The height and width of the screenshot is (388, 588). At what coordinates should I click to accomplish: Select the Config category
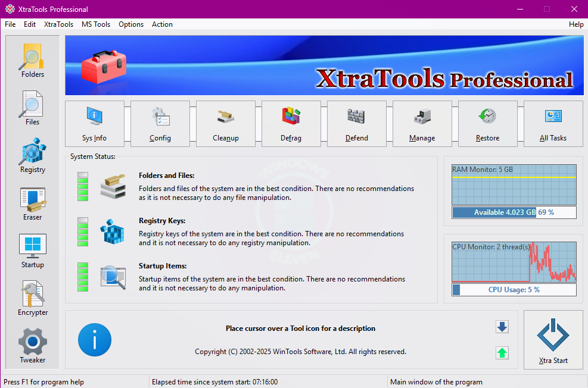(x=160, y=124)
